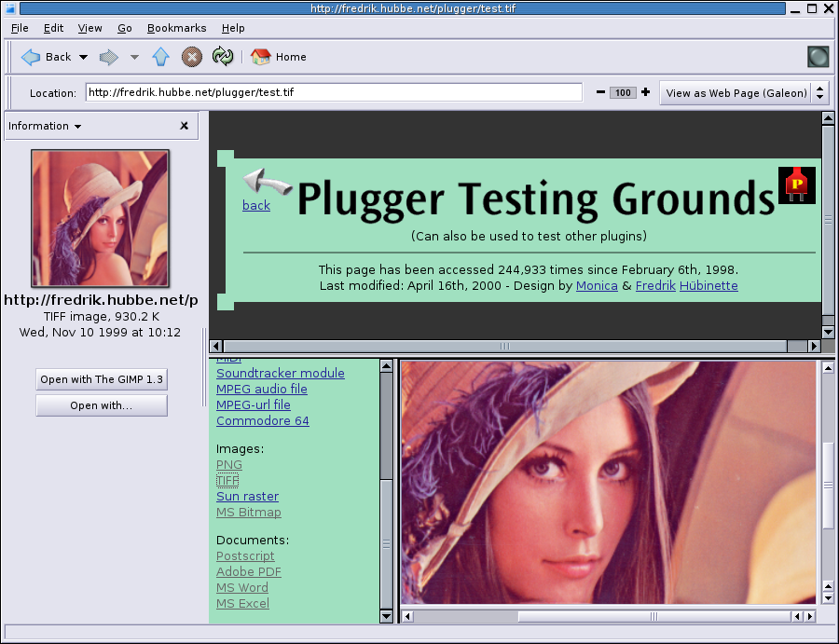Screen dimensions: 839x644
Task: Zoom in with the plus icon
Action: [645, 92]
